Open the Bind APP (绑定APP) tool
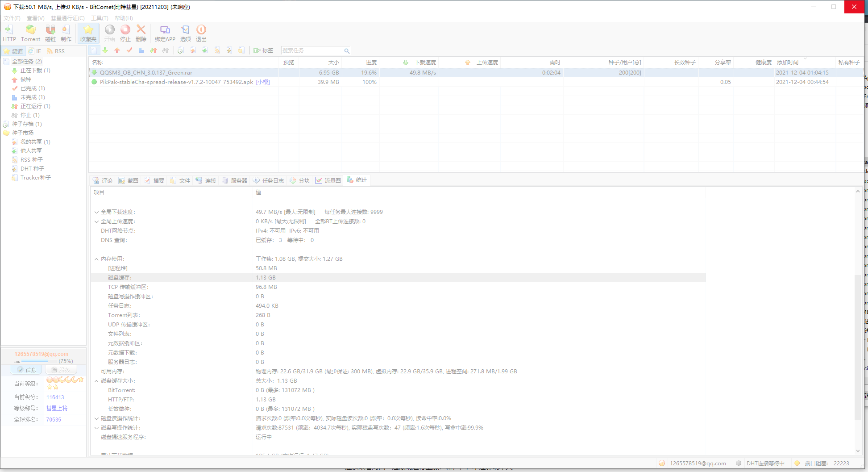The image size is (868, 472). 165,33
